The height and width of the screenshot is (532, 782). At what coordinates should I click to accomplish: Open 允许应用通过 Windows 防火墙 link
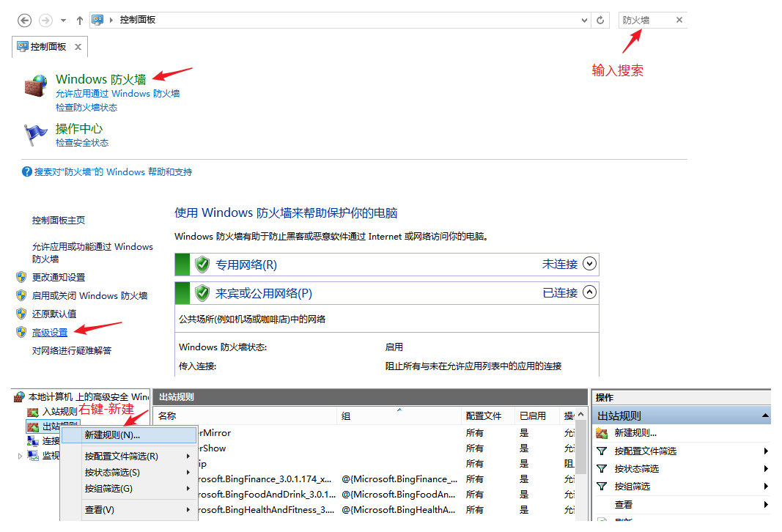point(118,94)
